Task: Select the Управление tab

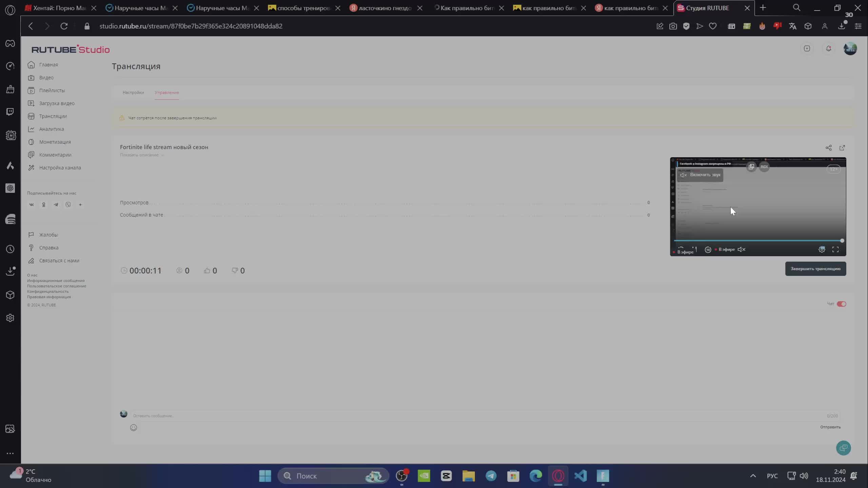Action: [x=167, y=93]
